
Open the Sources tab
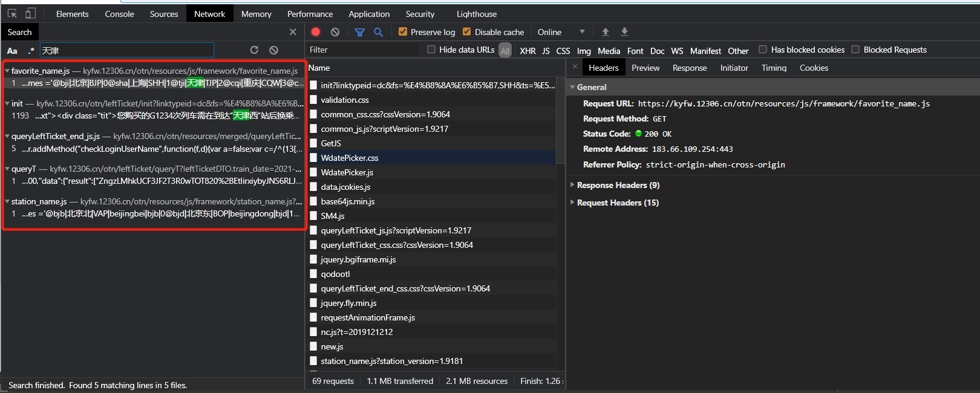164,14
